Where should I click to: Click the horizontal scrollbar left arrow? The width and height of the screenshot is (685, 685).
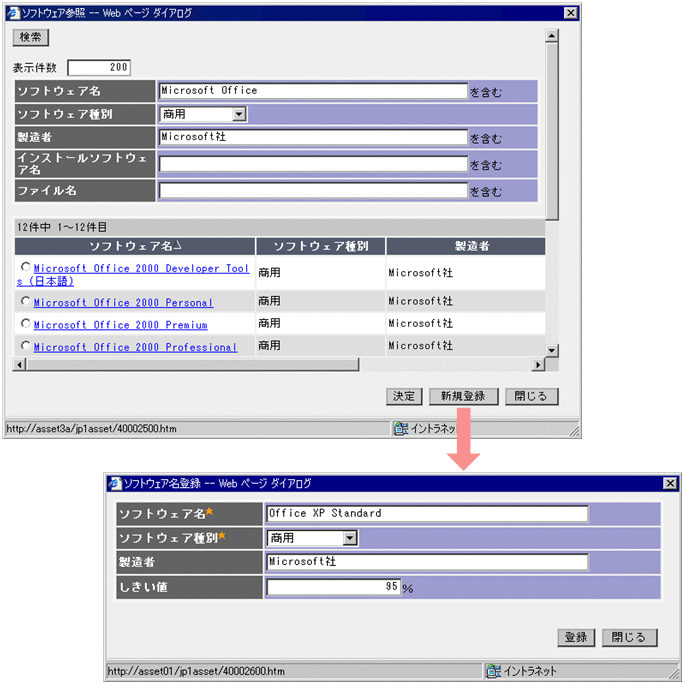[x=19, y=364]
